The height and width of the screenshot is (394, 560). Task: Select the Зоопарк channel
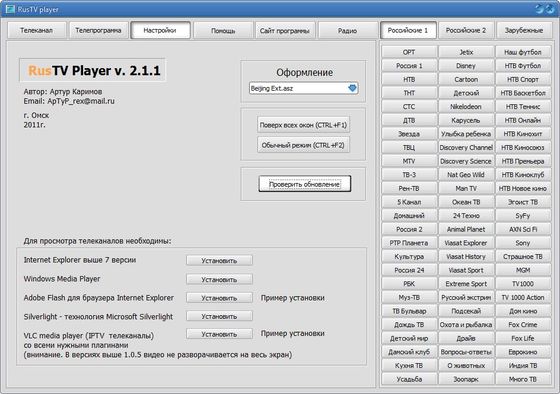[466, 379]
